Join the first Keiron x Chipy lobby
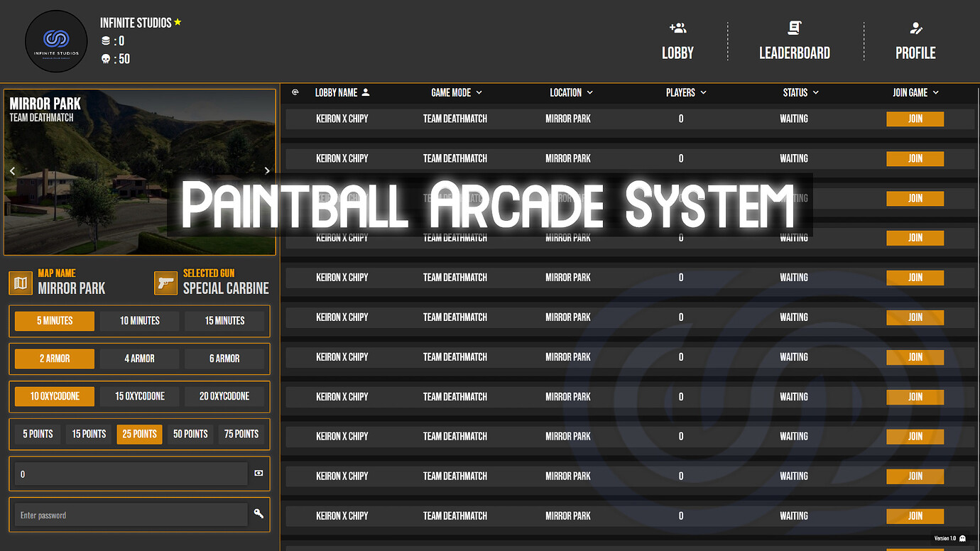Image resolution: width=980 pixels, height=551 pixels. [x=915, y=119]
